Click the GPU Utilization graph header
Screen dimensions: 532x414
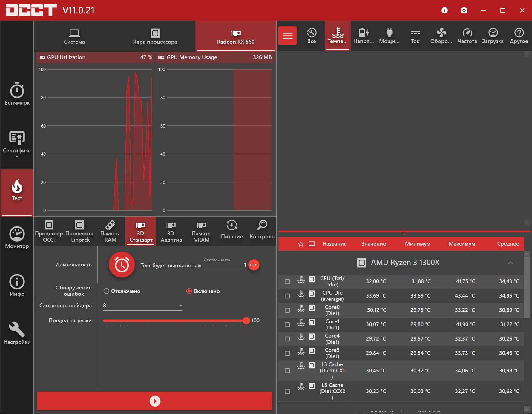pyautogui.click(x=95, y=57)
